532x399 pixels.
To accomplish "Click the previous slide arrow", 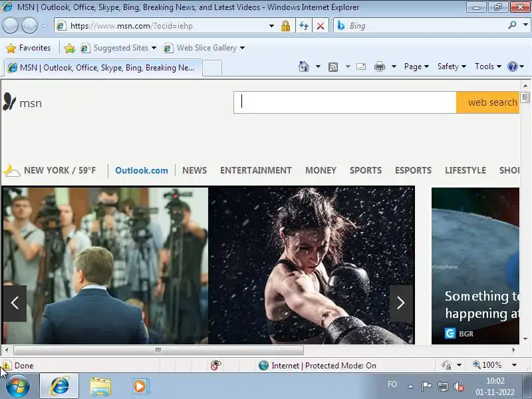I will [x=15, y=303].
